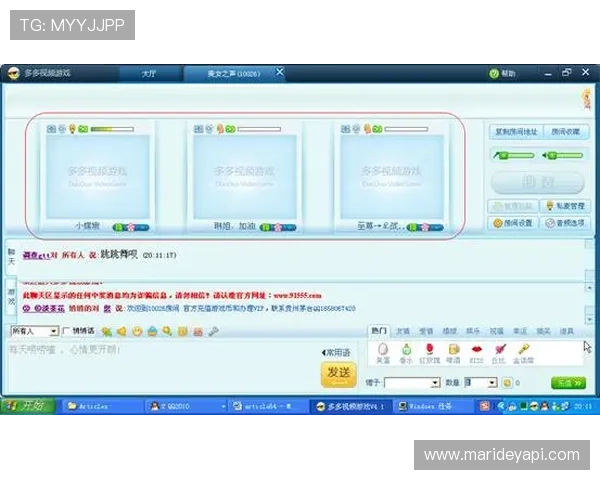Screen dimensions: 600x480
Task: Open 小媒娘 video thumbnail
Action: [98, 177]
